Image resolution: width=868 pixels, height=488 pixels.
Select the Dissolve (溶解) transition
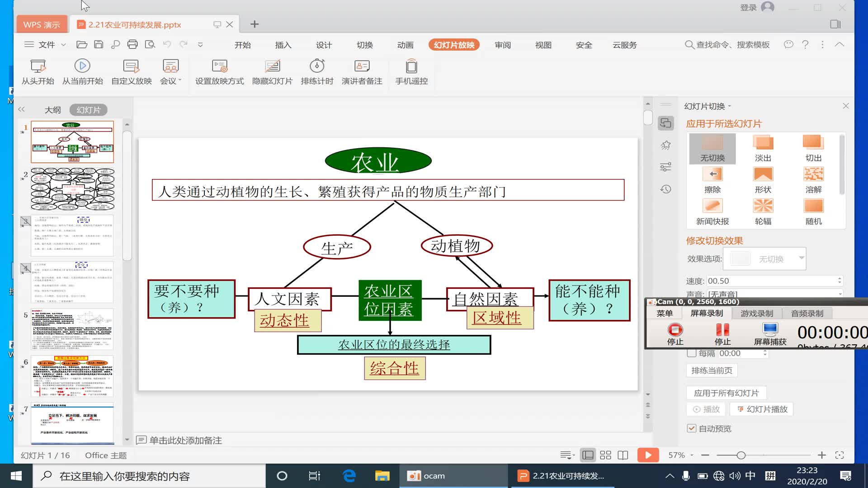pos(813,180)
